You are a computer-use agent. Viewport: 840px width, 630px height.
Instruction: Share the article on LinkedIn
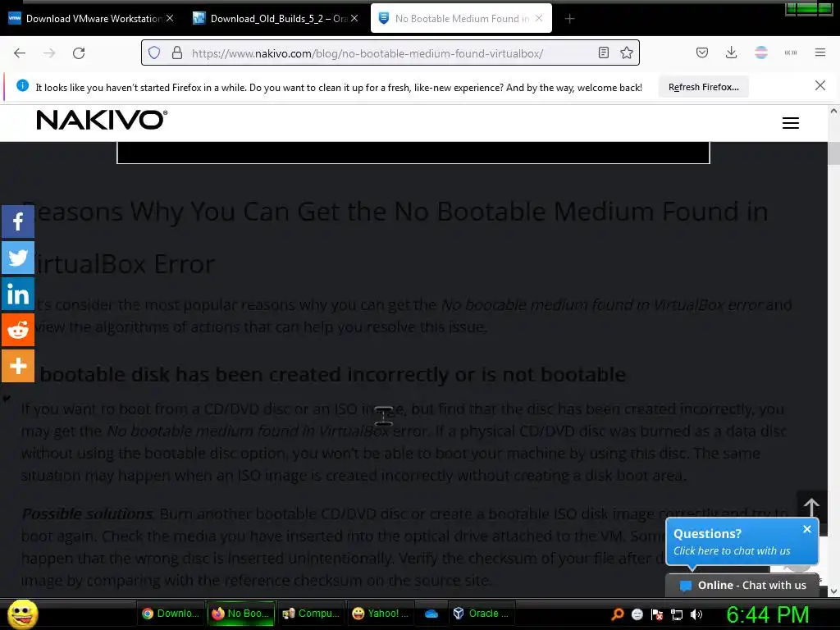(18, 294)
